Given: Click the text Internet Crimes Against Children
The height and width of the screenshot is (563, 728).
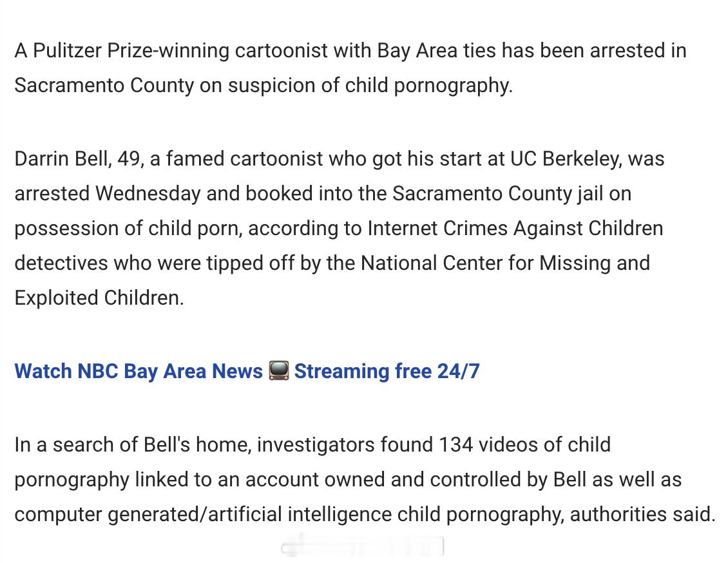Looking at the screenshot, I should point(515,228).
